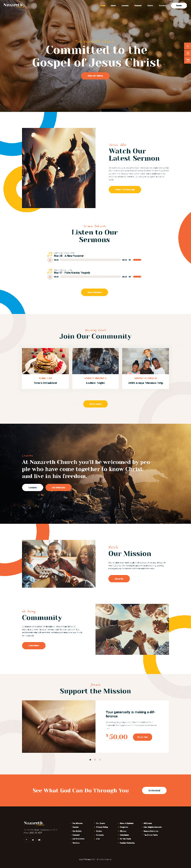
Task: Play the sermon video thumbnail
Action: (59, 168)
